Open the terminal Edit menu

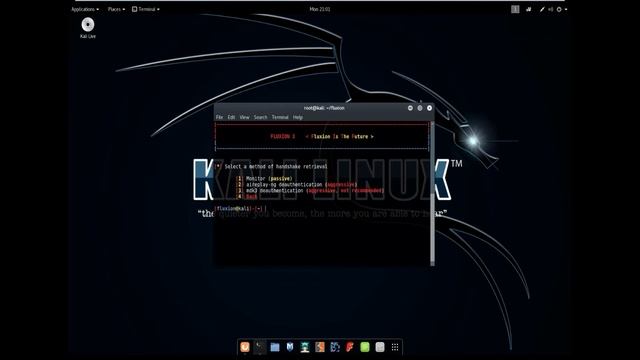pyautogui.click(x=231, y=117)
